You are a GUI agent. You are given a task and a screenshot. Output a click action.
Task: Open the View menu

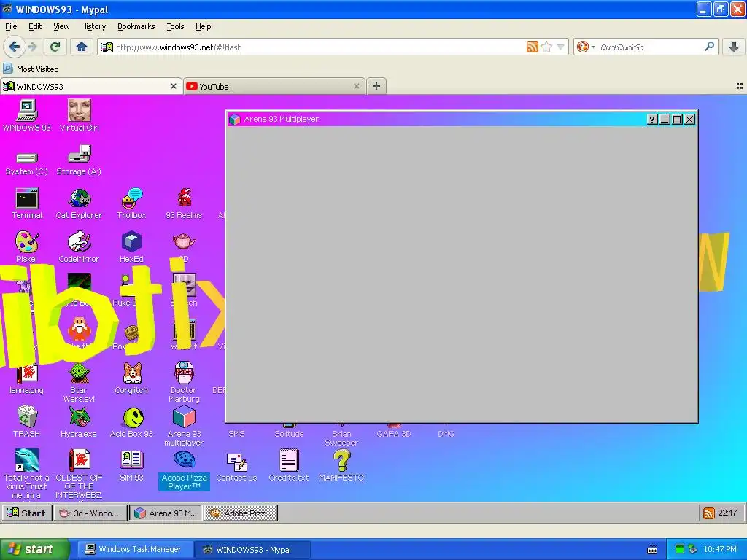[61, 26]
